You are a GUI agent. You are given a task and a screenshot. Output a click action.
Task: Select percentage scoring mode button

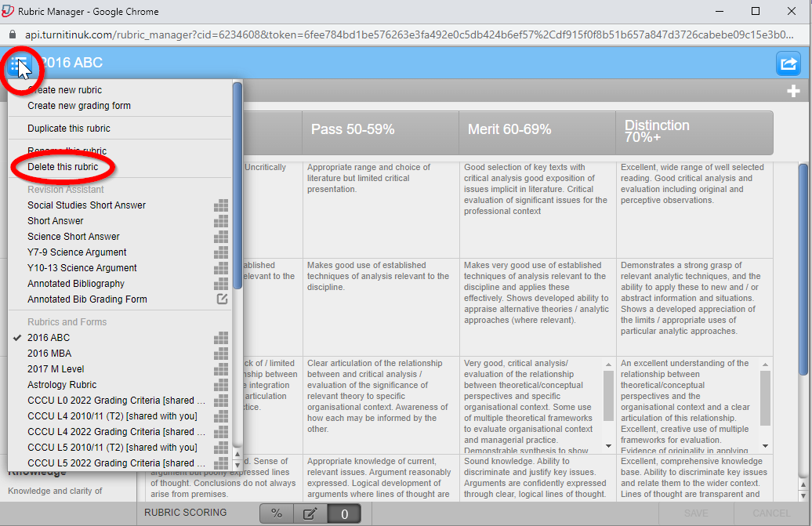click(x=277, y=513)
